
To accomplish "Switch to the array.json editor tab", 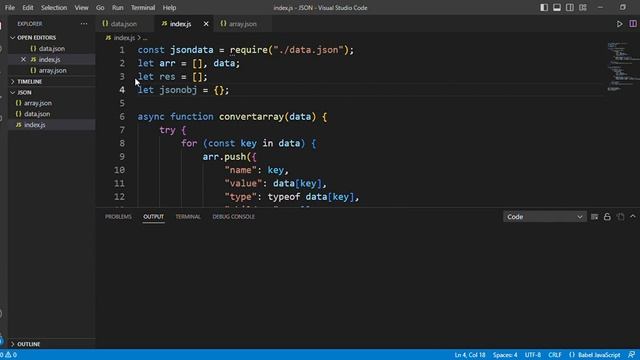I will coord(242,24).
